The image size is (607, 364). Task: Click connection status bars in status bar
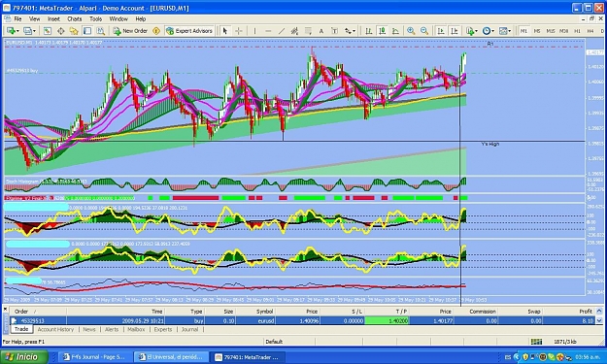click(536, 342)
